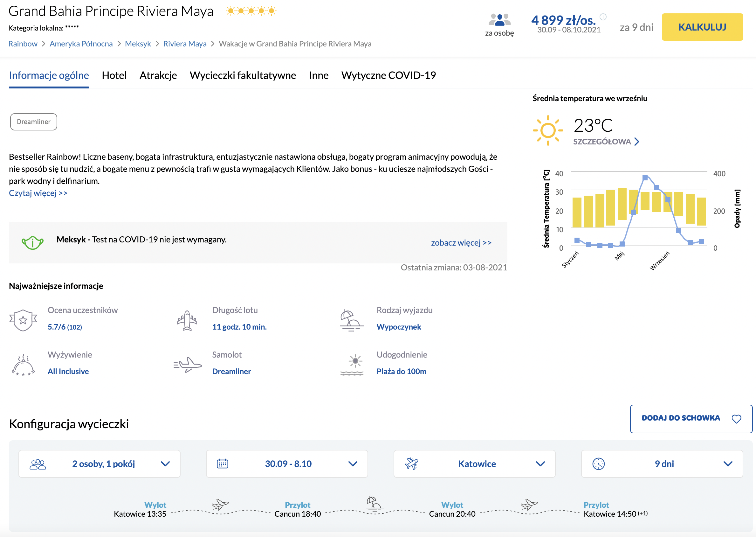Screen dimensions: 756x537
Task: Click the people icon above 'za osobę'
Action: tap(499, 19)
